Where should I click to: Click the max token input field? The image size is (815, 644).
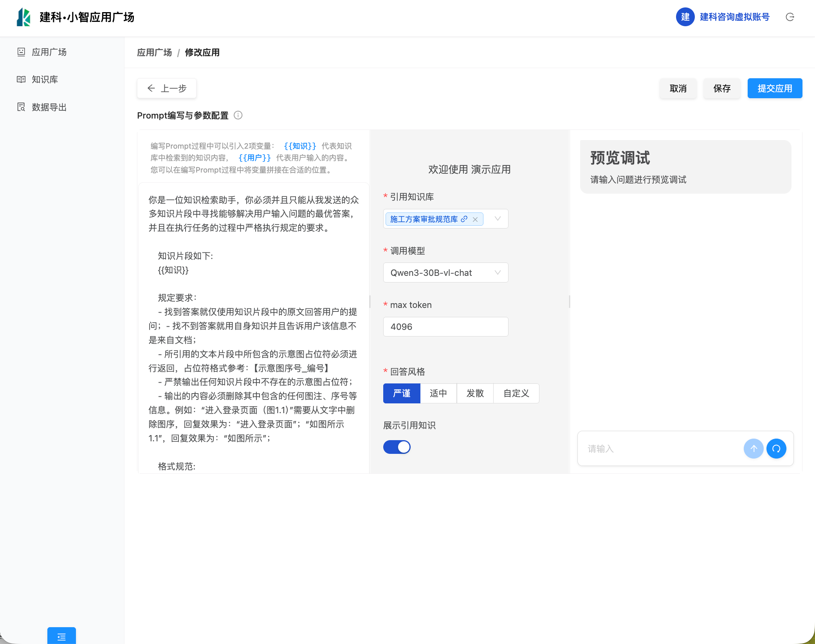coord(445,327)
